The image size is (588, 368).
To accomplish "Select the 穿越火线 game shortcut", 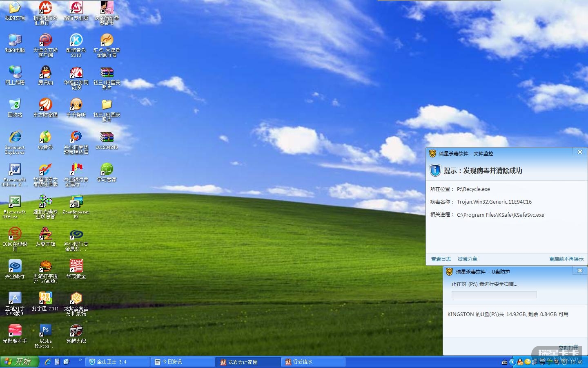I will click(76, 334).
